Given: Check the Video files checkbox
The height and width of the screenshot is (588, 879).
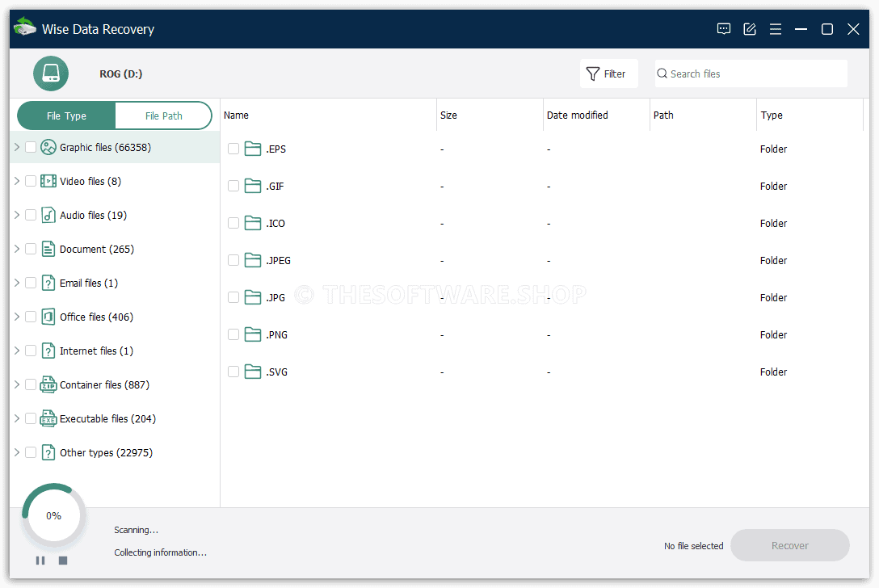Looking at the screenshot, I should (x=31, y=181).
